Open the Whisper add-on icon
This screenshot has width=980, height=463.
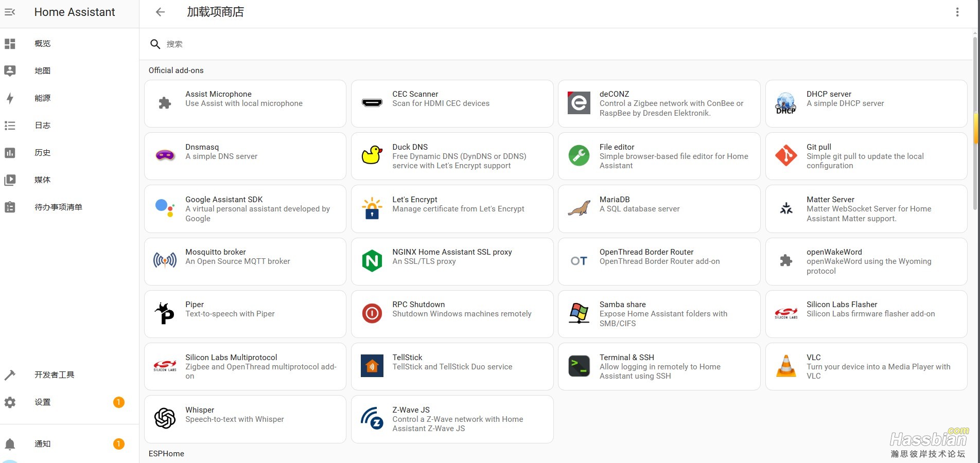(x=165, y=418)
